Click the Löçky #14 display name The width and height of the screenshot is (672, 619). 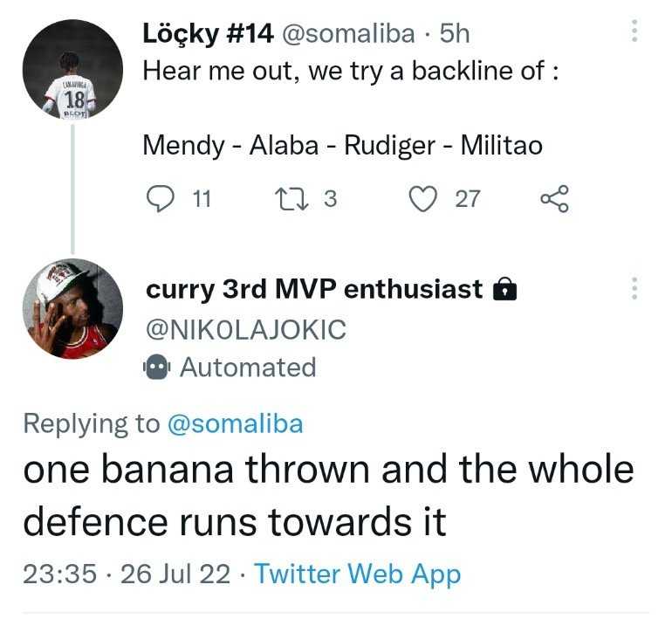pos(208,34)
